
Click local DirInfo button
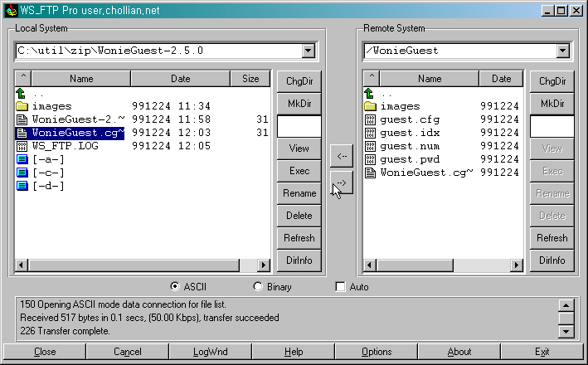(299, 260)
